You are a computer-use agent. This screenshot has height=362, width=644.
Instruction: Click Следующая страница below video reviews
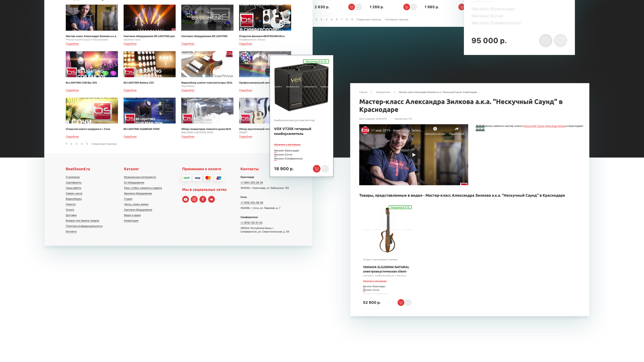[x=104, y=144]
